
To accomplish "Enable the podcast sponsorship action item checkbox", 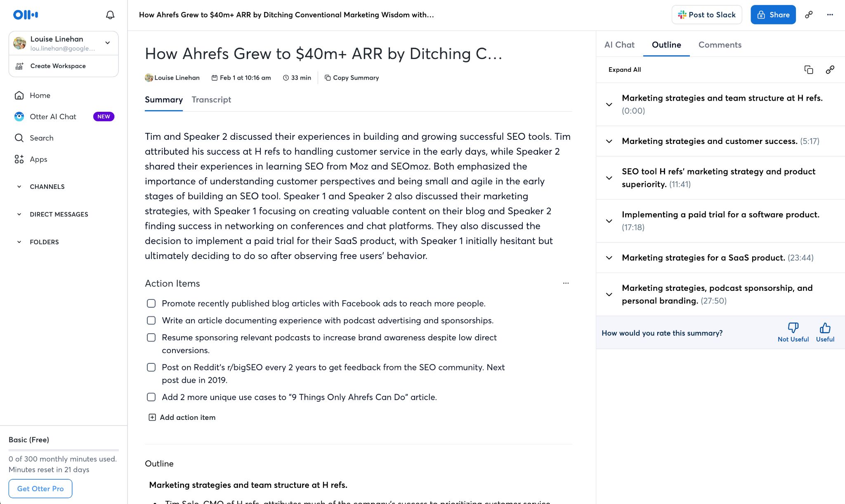I will tap(151, 337).
